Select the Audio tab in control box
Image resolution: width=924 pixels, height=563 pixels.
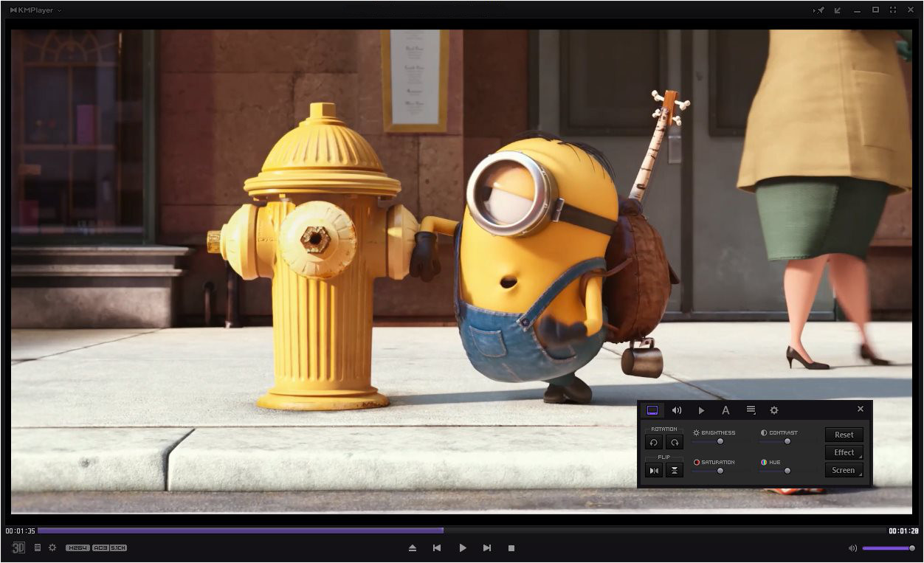pos(677,410)
